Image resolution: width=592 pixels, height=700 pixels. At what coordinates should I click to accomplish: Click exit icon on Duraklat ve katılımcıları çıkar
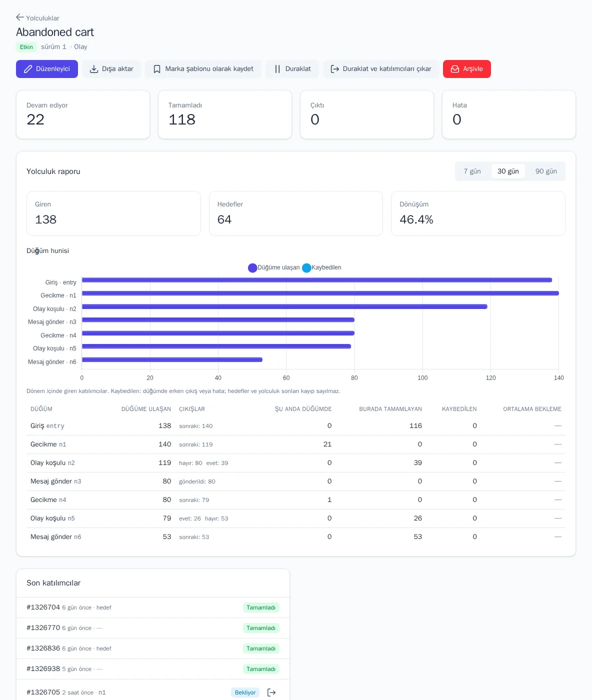(335, 69)
